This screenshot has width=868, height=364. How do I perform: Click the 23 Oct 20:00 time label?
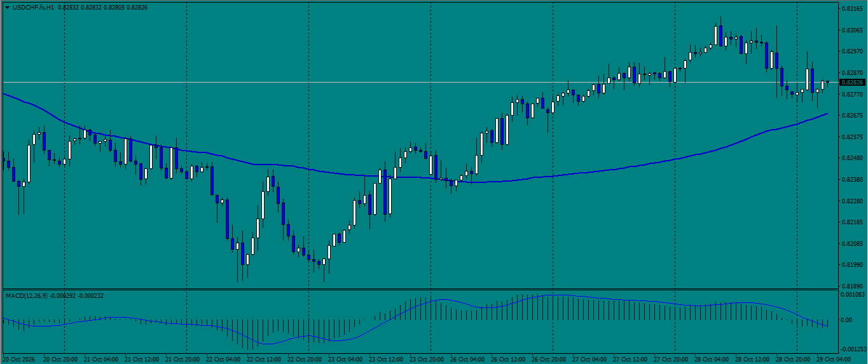(427, 359)
